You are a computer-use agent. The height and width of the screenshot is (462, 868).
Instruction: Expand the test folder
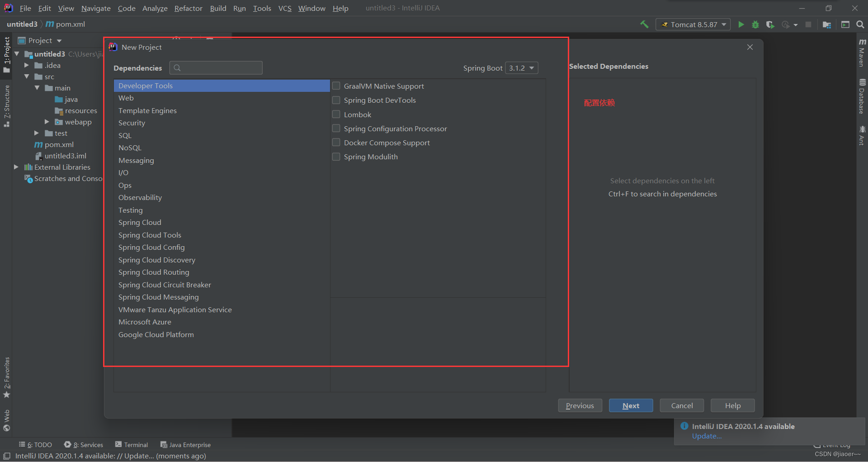[37, 133]
